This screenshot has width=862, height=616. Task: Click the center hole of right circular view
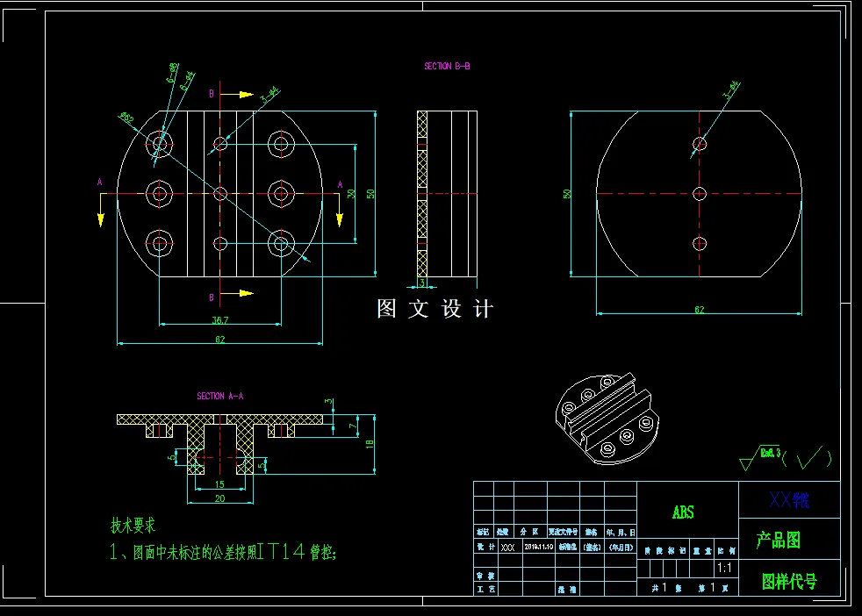[x=700, y=193]
